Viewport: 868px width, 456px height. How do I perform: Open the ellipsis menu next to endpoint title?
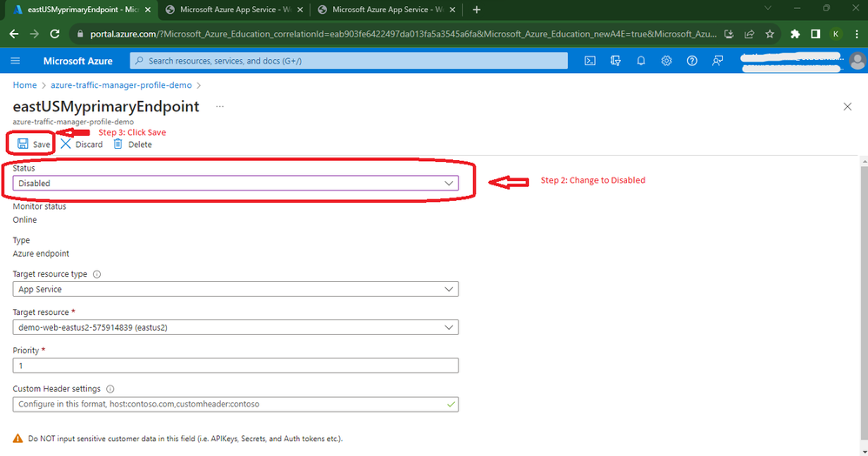tap(220, 106)
